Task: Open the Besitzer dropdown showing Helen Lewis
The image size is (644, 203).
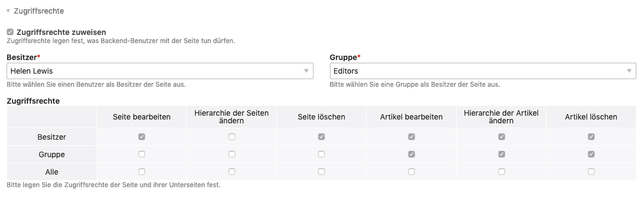Action: (159, 71)
